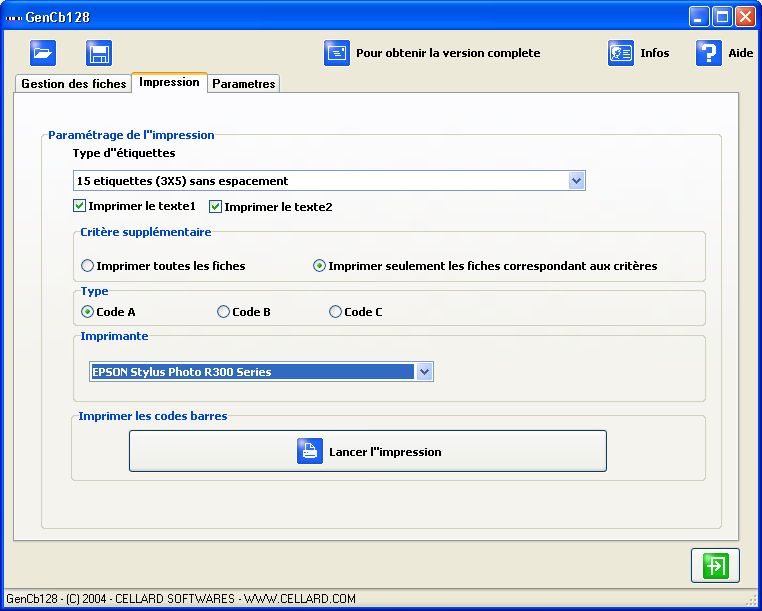Toggle Imprimer le texte2 checkbox
Screen dimensions: 762x611
coord(215,207)
